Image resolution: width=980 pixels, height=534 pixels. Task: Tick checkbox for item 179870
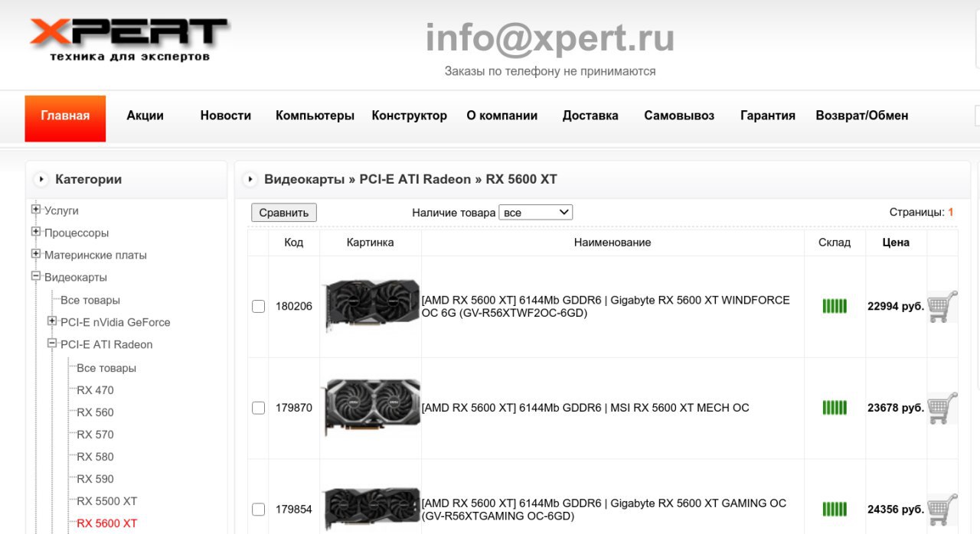[259, 408]
